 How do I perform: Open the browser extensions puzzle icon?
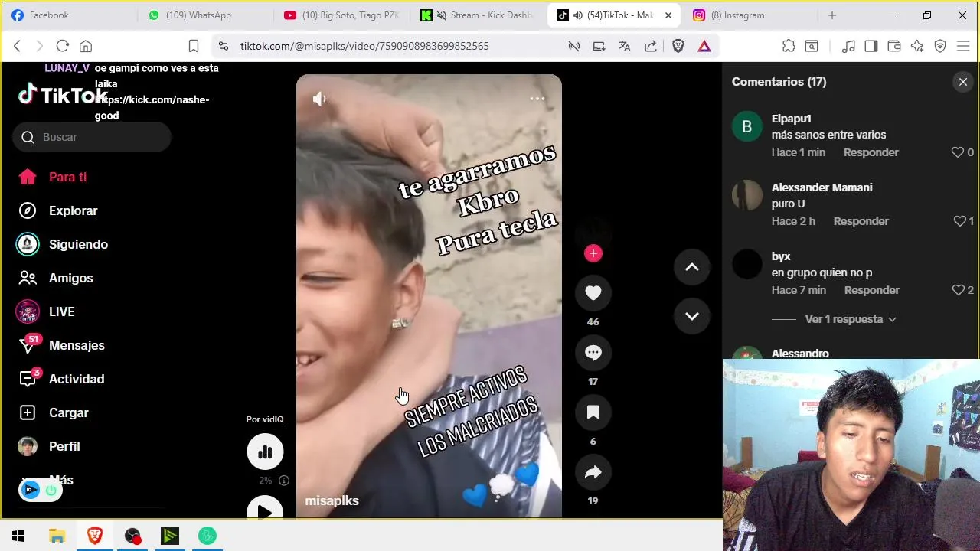[x=789, y=46]
